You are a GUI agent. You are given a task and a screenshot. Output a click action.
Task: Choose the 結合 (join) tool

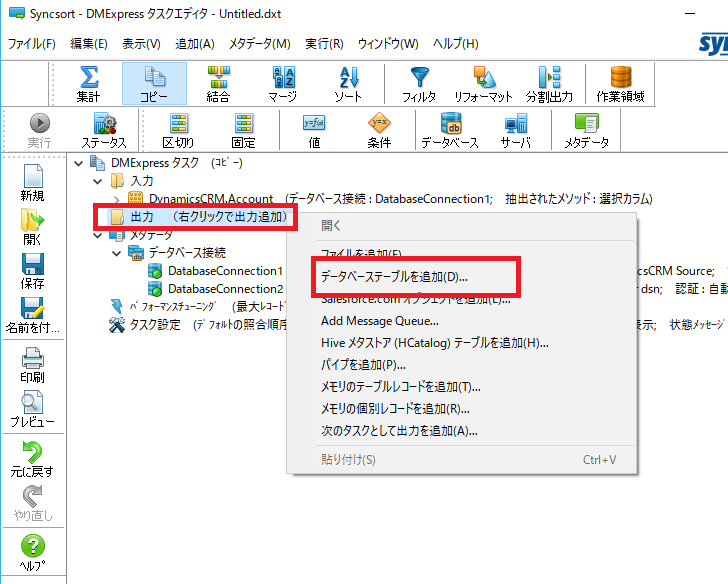(x=218, y=84)
